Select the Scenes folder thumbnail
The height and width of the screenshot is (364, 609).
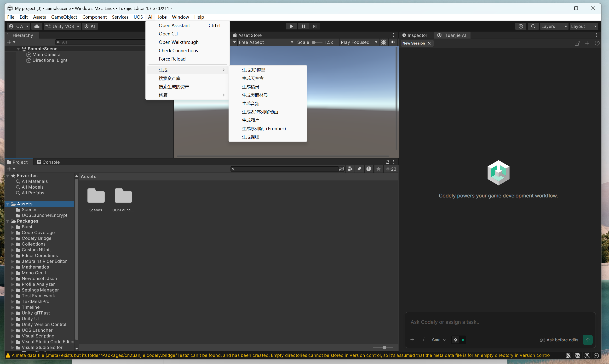(96, 200)
